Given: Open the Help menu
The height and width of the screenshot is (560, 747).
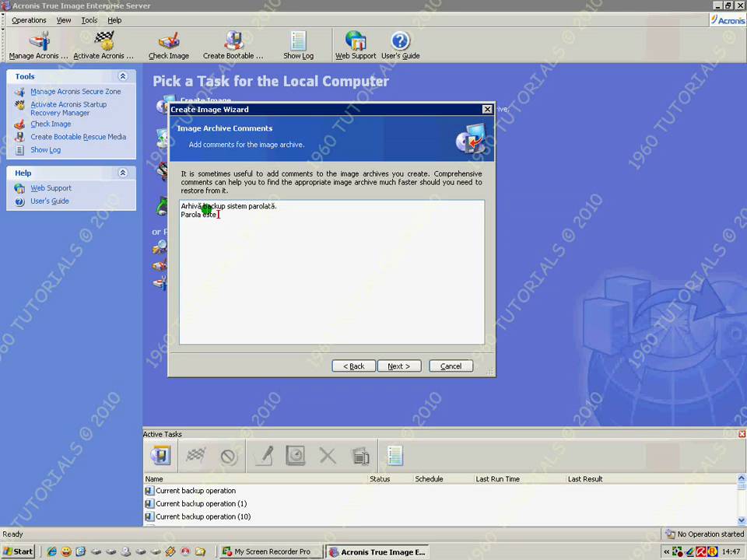Looking at the screenshot, I should [114, 20].
